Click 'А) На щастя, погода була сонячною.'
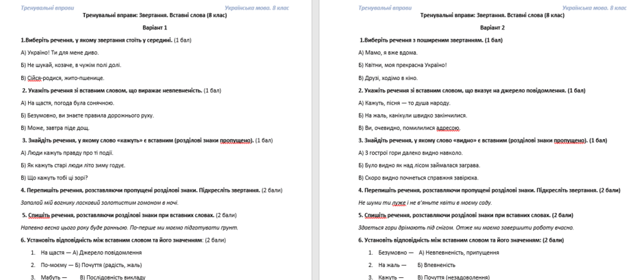This screenshot has width=644, height=280. [x=67, y=103]
